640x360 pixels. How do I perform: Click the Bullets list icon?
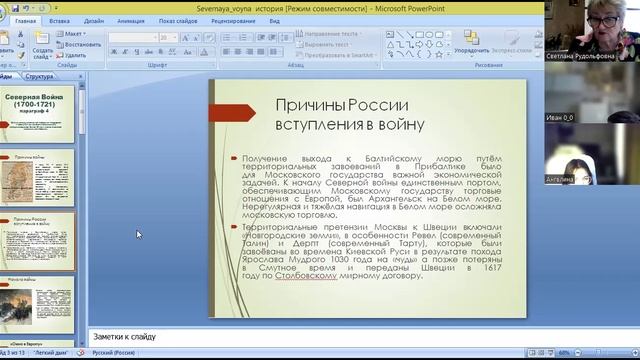pyautogui.click(x=227, y=38)
